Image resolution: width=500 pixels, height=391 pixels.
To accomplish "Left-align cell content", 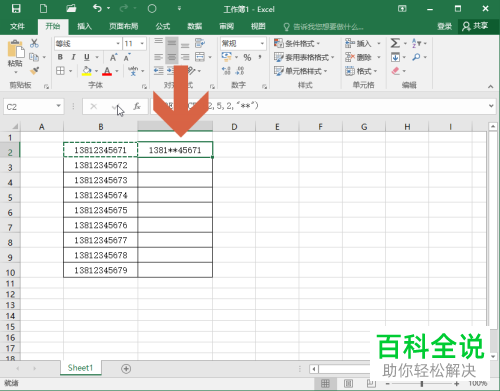I will tap(159, 57).
